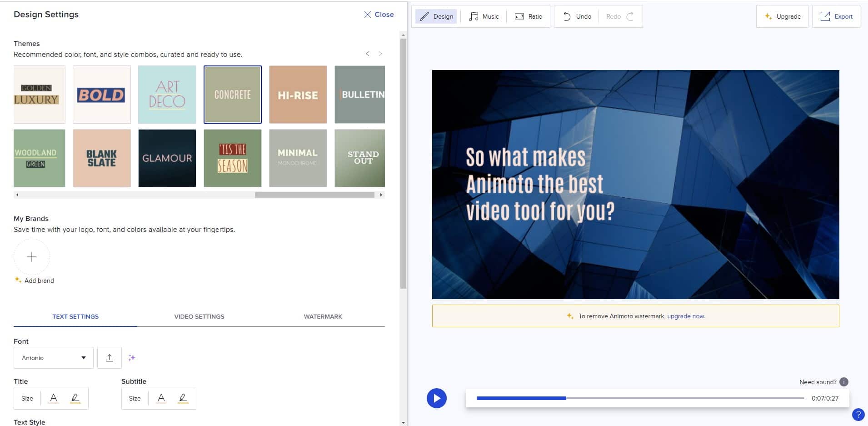Change the Subtitle text color
This screenshot has height=426, width=868.
161,398
